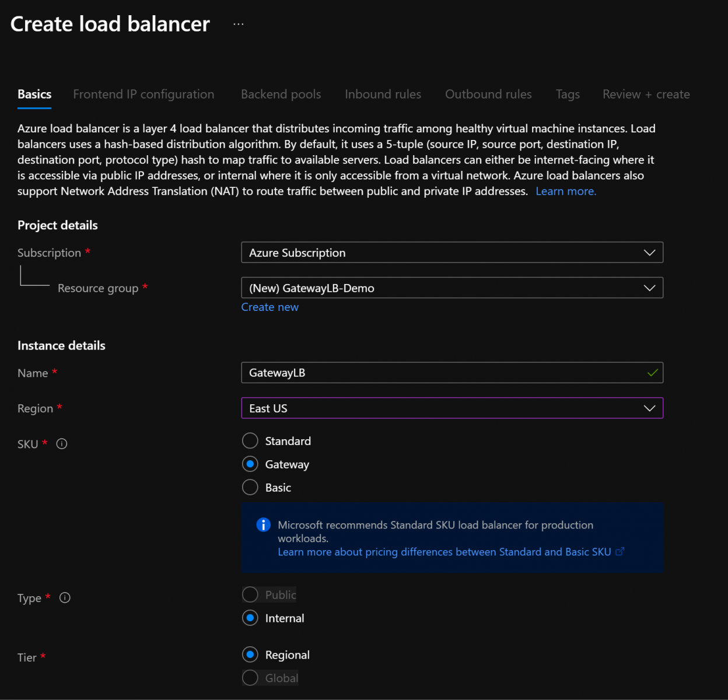728x700 pixels.
Task: Choose the Basic SKU radio button
Action: pyautogui.click(x=250, y=488)
